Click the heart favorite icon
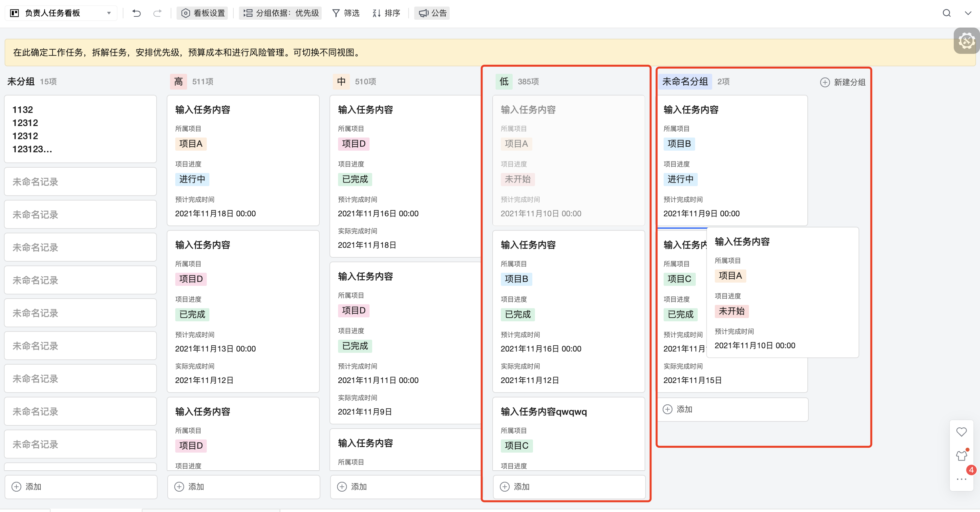This screenshot has width=980, height=512. coord(961,432)
